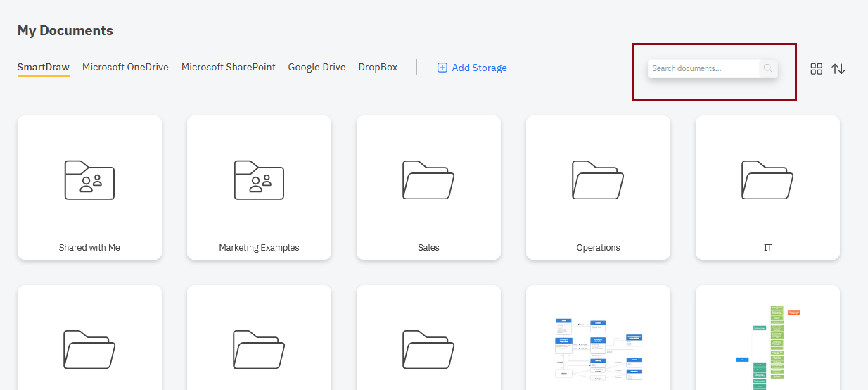Open the Sales folder
Viewport: 868px width, 390px height.
pyautogui.click(x=428, y=187)
